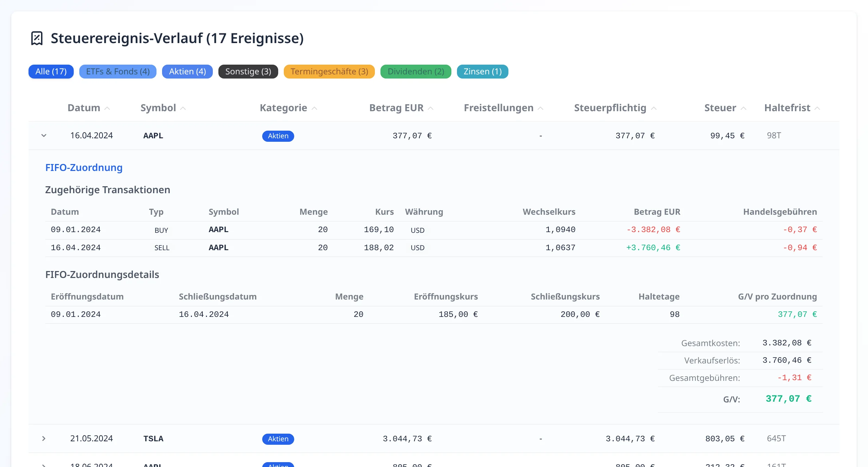Expand the TSLA 21.05.2024 row
The height and width of the screenshot is (467, 868).
(x=44, y=439)
